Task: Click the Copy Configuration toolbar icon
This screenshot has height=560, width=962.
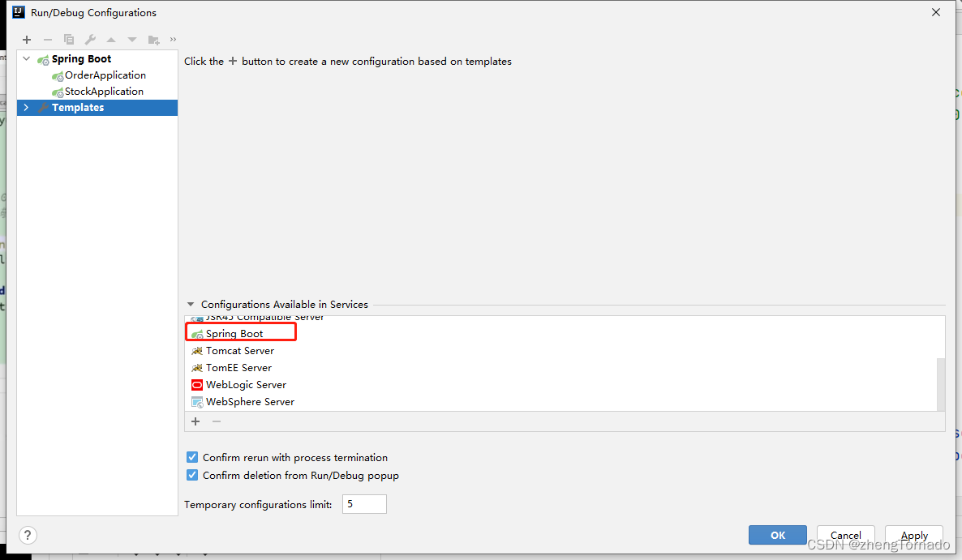Action: [69, 40]
